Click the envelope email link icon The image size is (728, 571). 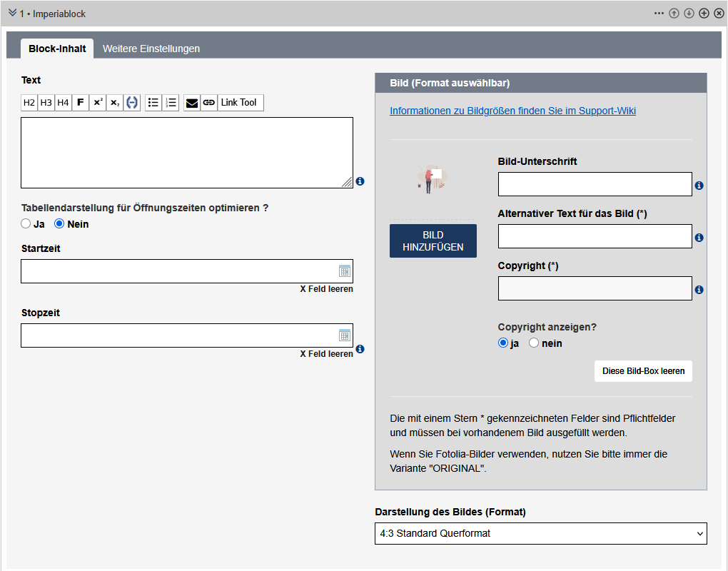(x=192, y=103)
